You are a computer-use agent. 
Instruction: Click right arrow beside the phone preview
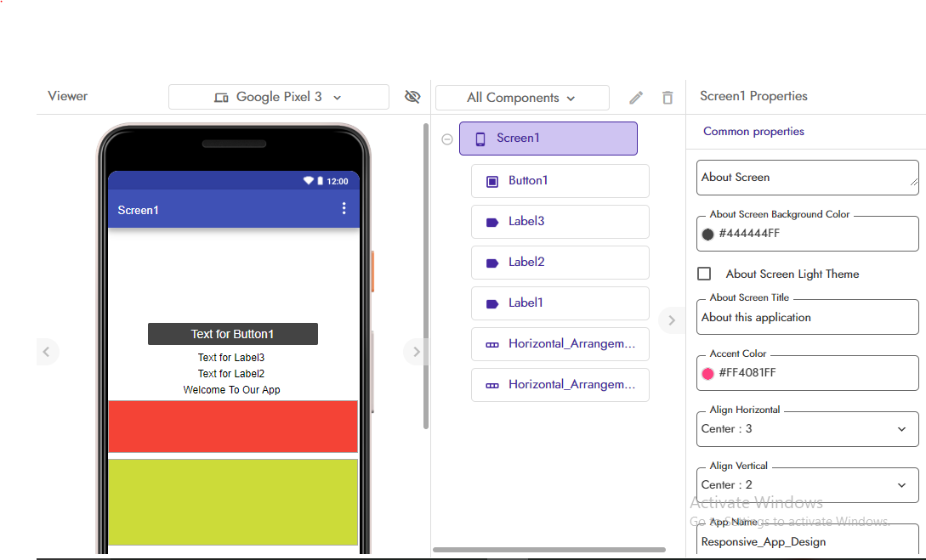416,352
